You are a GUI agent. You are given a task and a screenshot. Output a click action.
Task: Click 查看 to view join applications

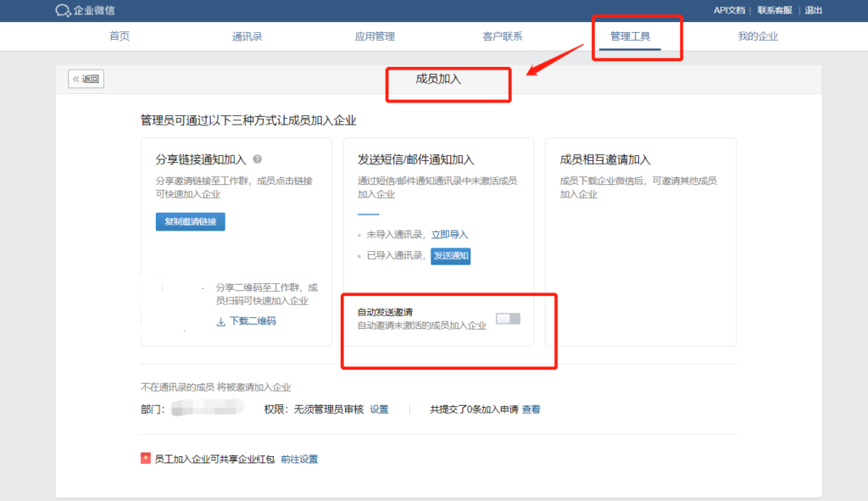click(531, 409)
